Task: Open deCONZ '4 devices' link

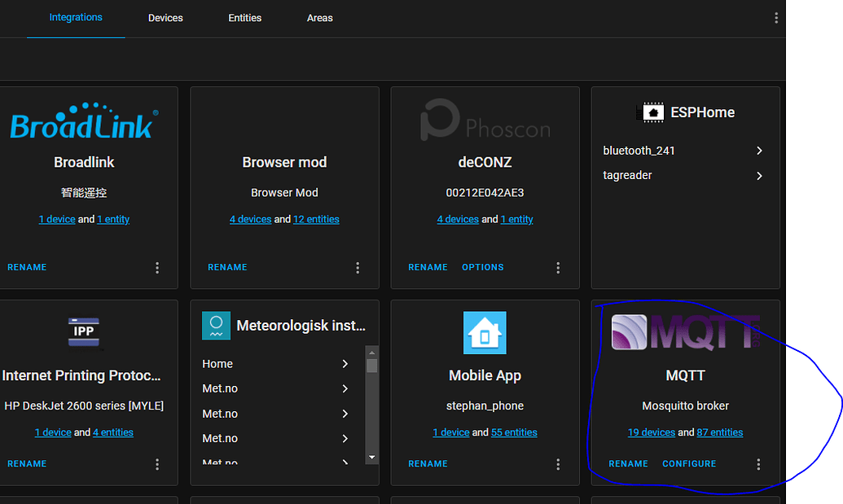Action: point(458,219)
